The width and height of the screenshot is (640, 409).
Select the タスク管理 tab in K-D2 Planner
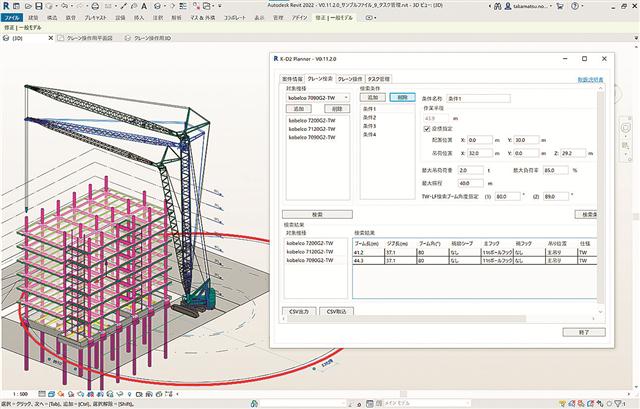[x=378, y=79]
